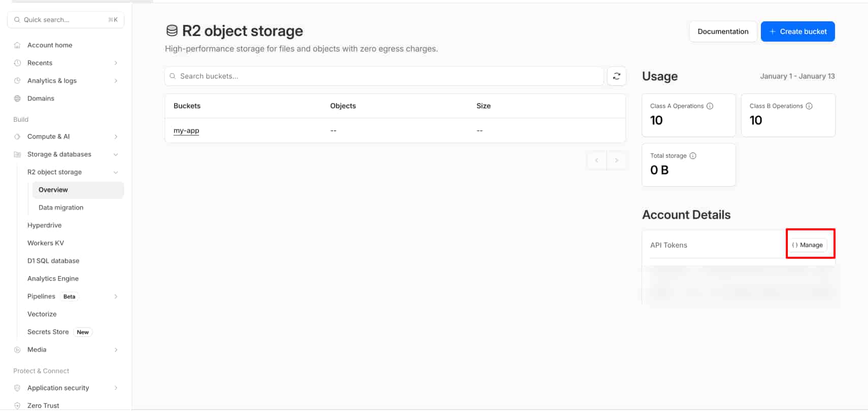Expand the Analytics & logs section
The height and width of the screenshot is (411, 868).
[116, 81]
